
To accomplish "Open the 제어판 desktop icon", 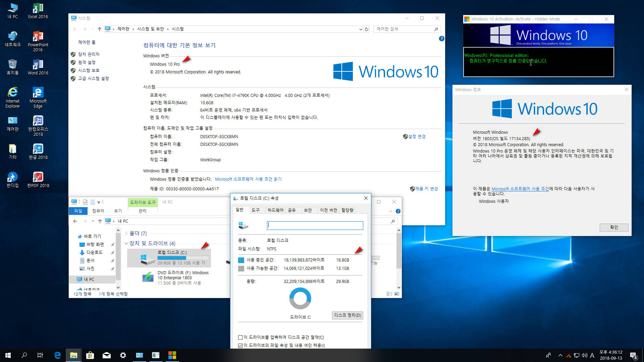I will [x=13, y=123].
